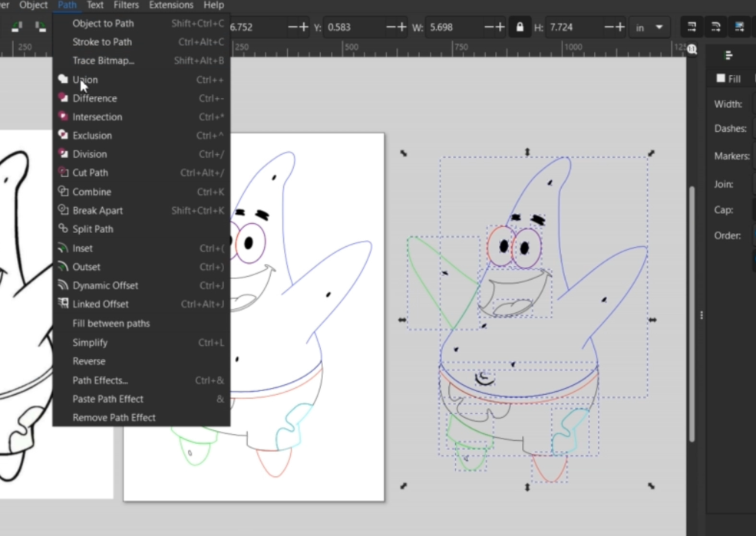Viewport: 756px width, 536px height.
Task: Click the move gradients with objects icon
Action: [x=739, y=27]
